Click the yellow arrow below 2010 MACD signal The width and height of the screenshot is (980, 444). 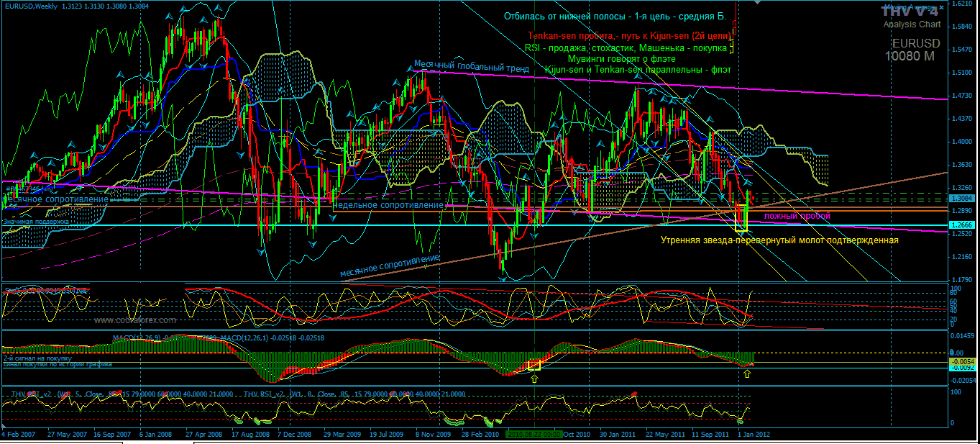533,377
